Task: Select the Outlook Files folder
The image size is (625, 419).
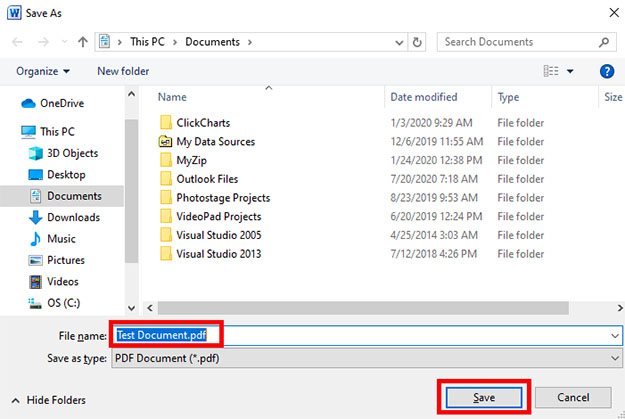Action: click(x=207, y=179)
